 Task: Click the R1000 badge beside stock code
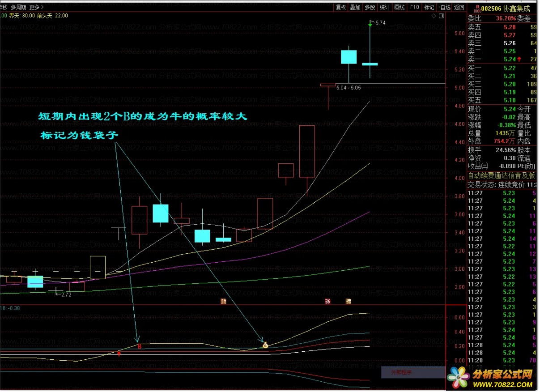478,9
